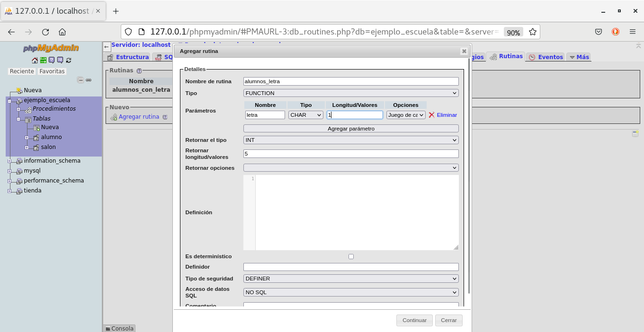Screen dimensions: 644x332
Task: Close the Agregar rutina dialog with X
Action: (464, 51)
